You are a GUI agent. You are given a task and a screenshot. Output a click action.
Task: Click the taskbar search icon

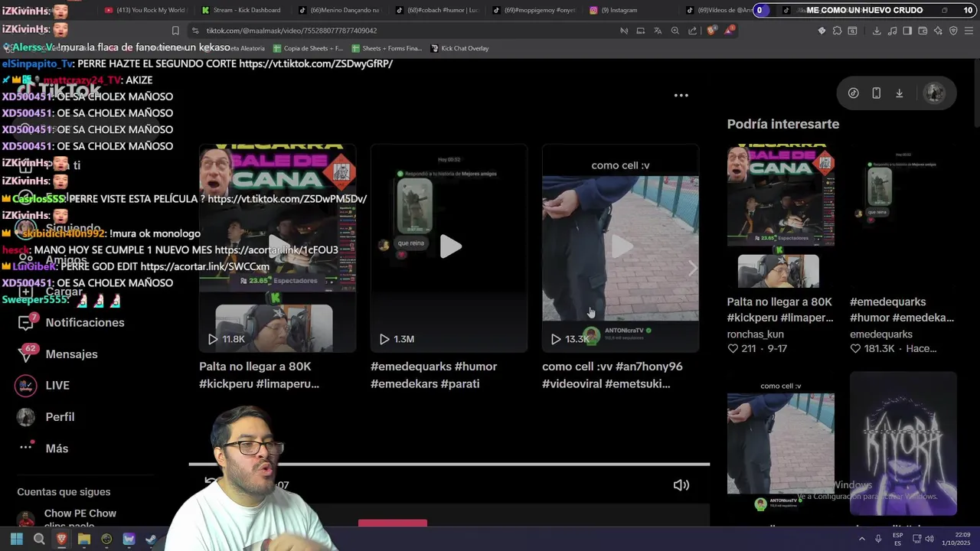click(x=39, y=540)
